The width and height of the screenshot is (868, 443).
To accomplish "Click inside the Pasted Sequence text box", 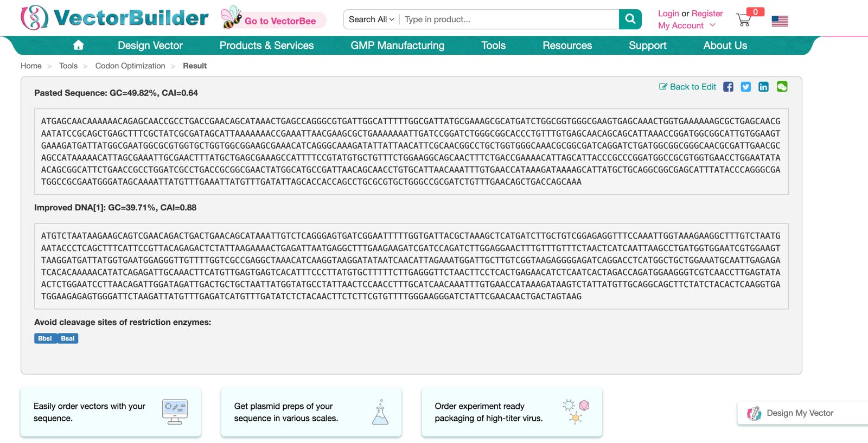I will point(411,152).
